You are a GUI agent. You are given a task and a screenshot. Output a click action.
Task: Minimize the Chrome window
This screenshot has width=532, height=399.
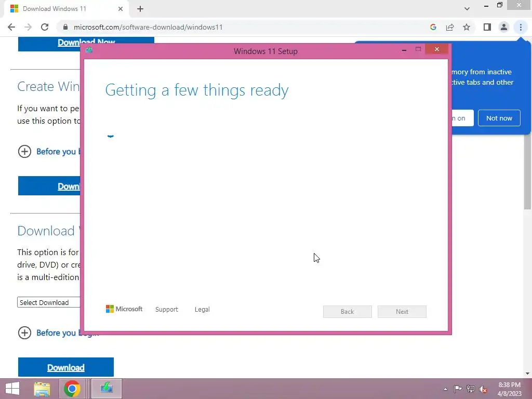click(486, 6)
